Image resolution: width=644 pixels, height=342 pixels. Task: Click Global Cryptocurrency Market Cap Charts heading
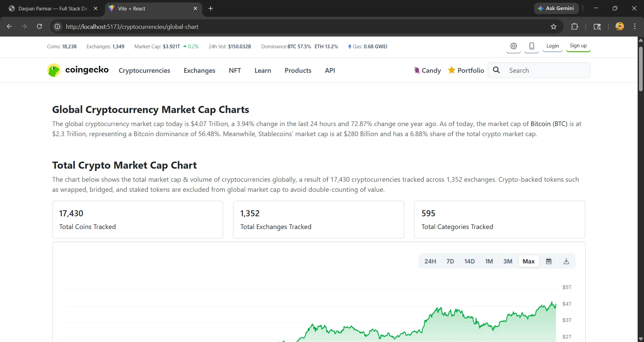point(151,110)
